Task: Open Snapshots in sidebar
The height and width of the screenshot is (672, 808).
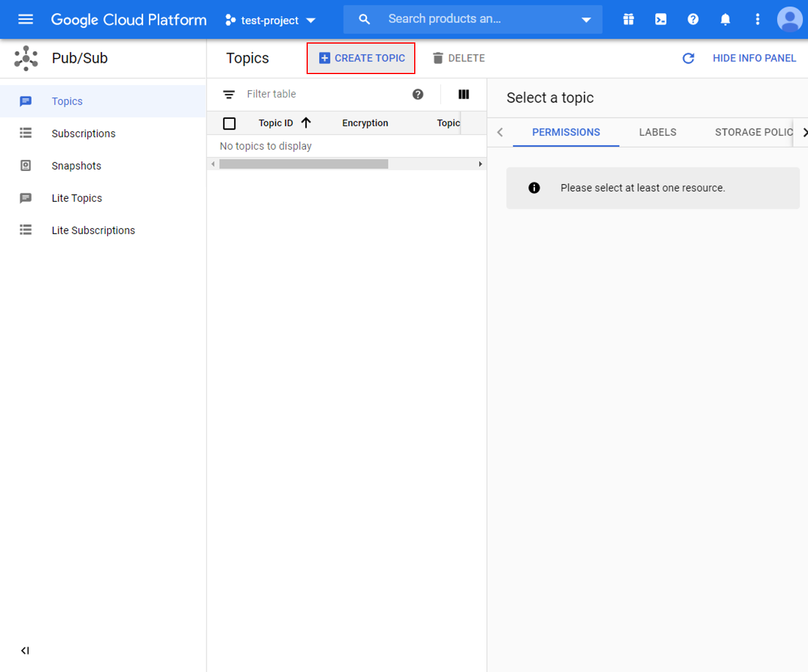Action: 103,166
